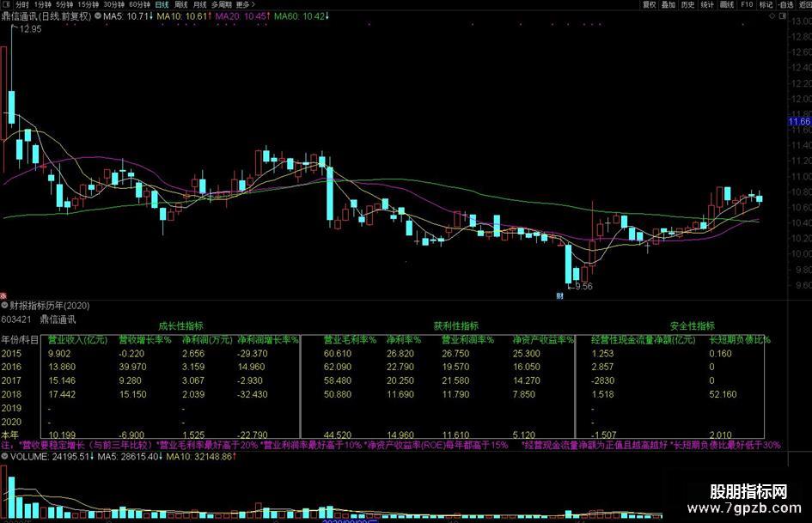The width and height of the screenshot is (812, 523).
Task: Click the 成长性指标 section header
Action: point(180,325)
